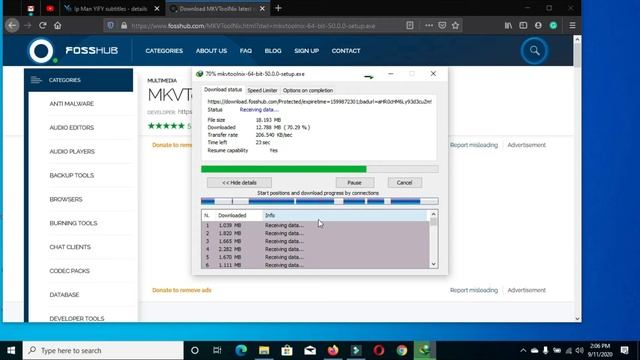Open BLOG navigation link
This screenshot has width=640, height=360.
(273, 51)
